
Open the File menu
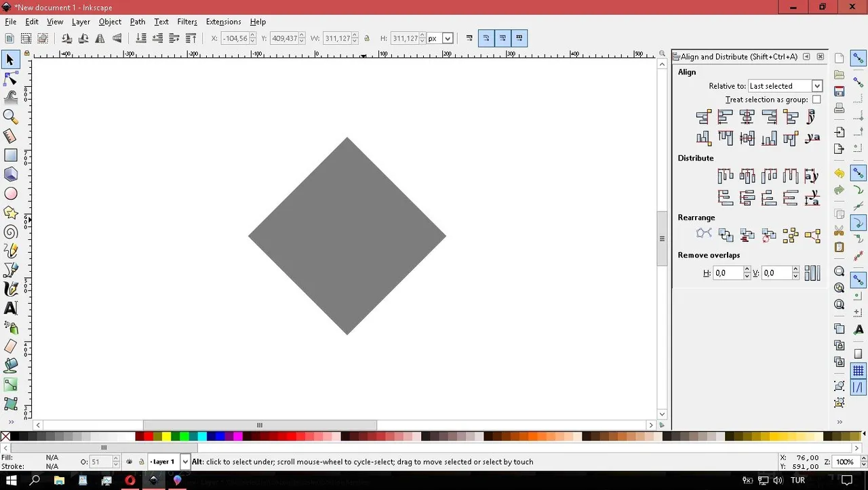tap(11, 22)
